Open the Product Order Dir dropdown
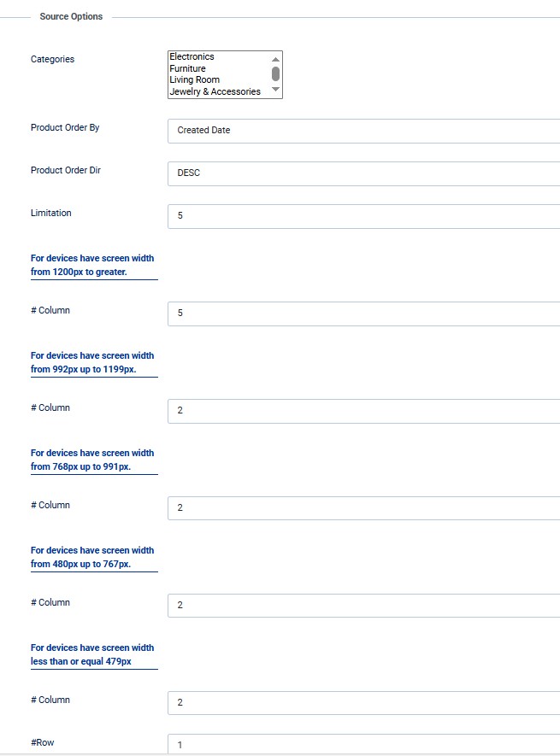560x756 pixels. [x=363, y=173]
